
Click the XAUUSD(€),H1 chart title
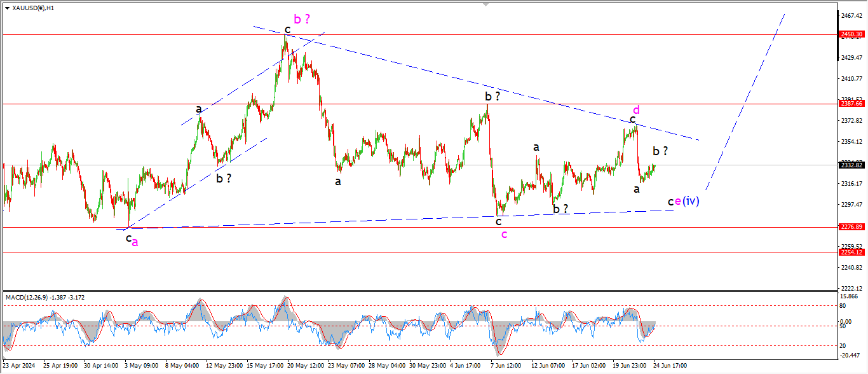click(34, 8)
